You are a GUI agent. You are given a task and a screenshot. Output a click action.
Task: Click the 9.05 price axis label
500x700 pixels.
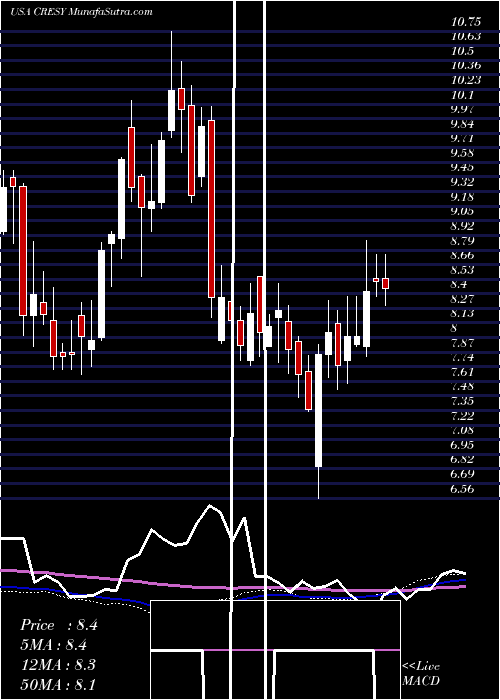tap(462, 212)
